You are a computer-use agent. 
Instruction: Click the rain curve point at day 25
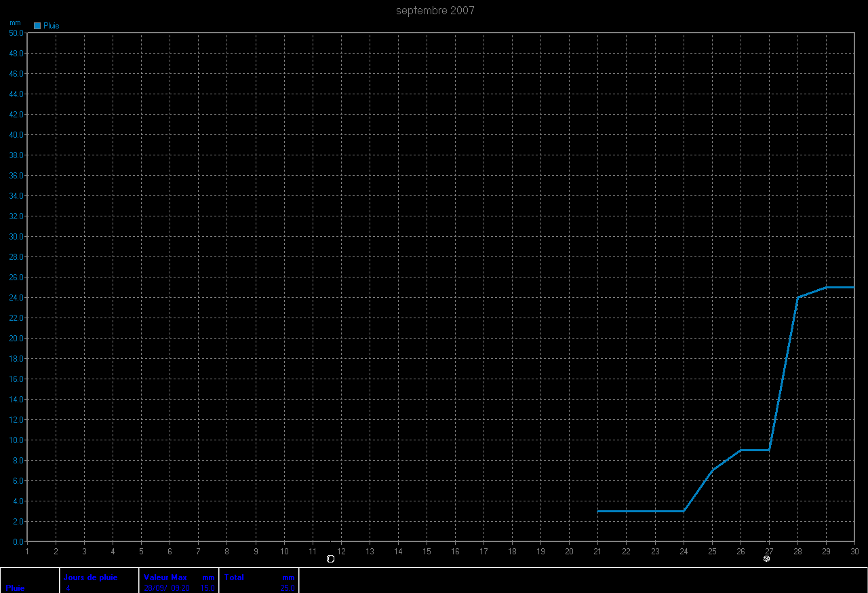[712, 470]
